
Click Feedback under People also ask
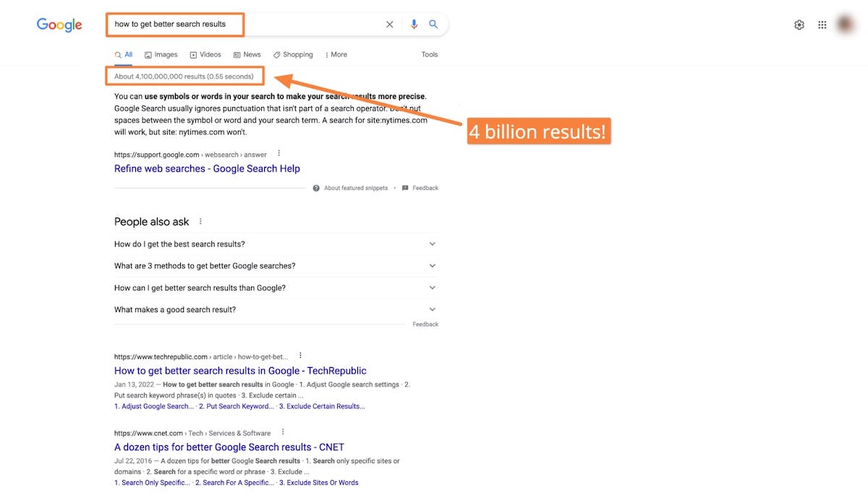click(425, 324)
